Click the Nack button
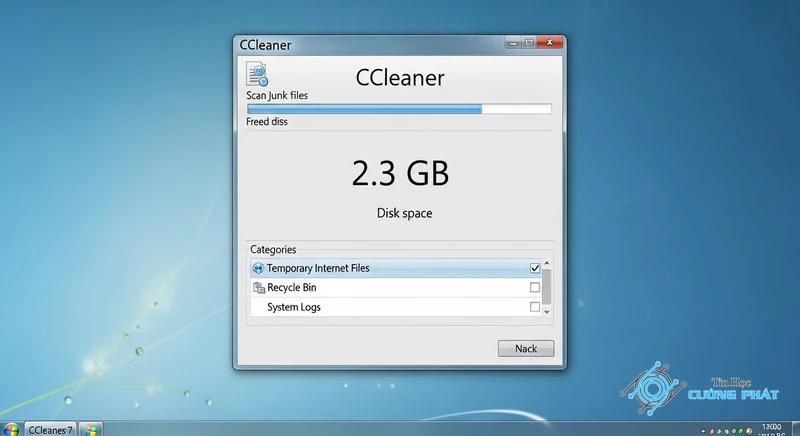 (526, 348)
